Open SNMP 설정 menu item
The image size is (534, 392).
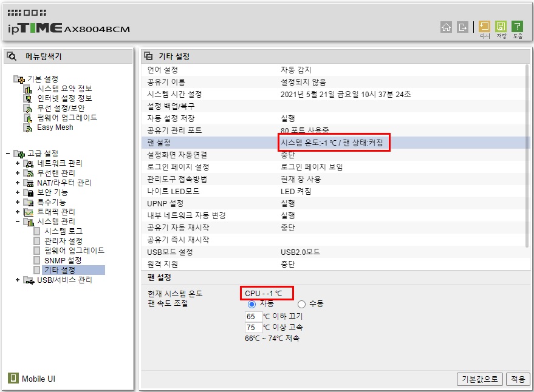pyautogui.click(x=63, y=260)
